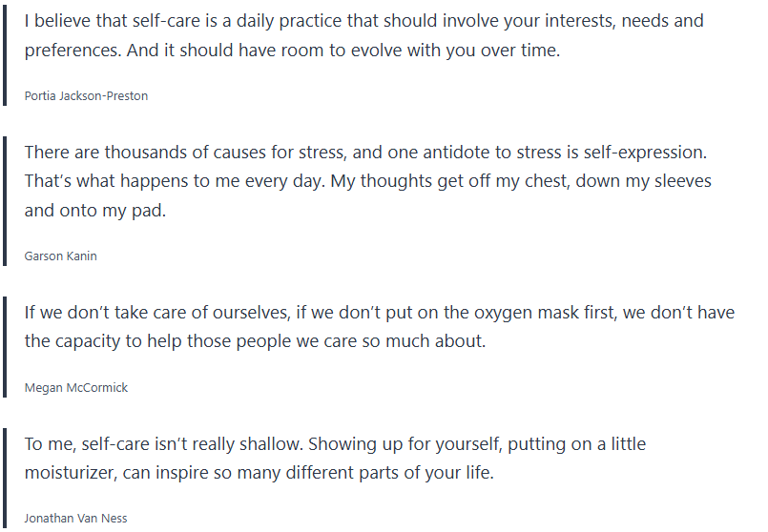
Task: Select the Megan McCormick author name
Action: pyautogui.click(x=75, y=388)
